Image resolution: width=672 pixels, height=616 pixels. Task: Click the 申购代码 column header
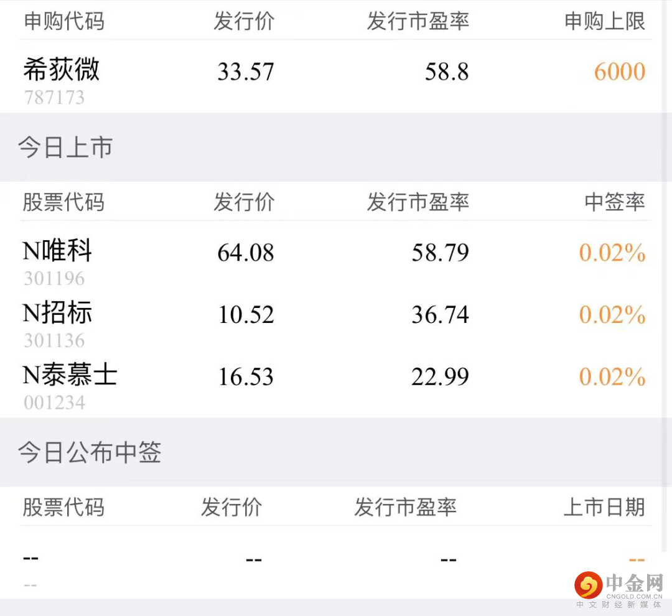coord(63,22)
